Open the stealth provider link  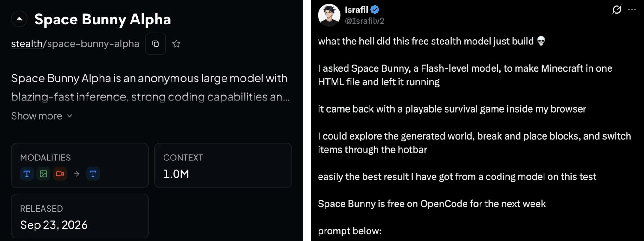point(27,44)
